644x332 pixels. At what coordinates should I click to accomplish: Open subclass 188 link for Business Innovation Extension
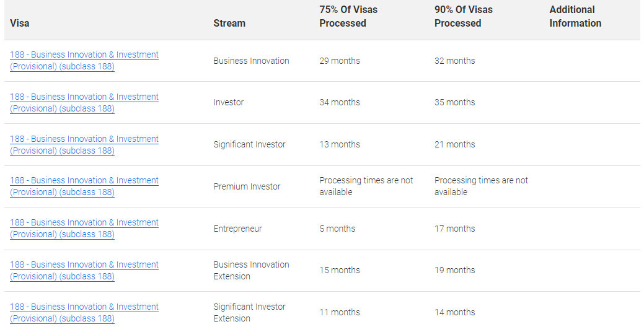[84, 271]
